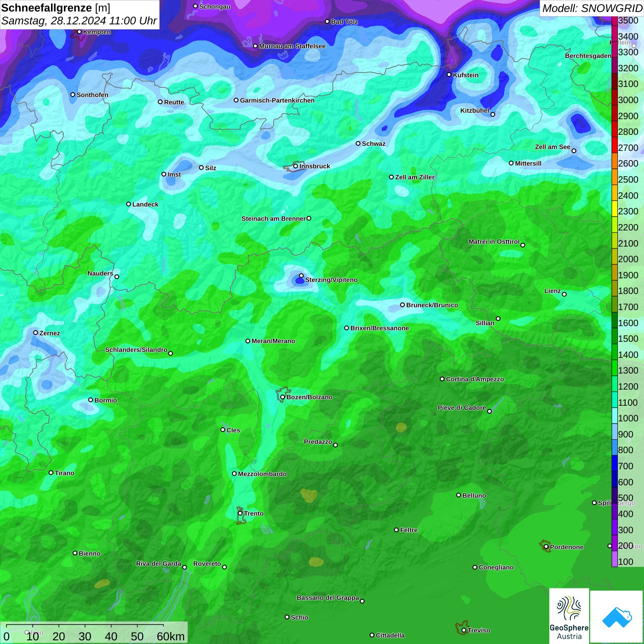The width and height of the screenshot is (644, 644).
Task: Click the Rovereto label
Action: point(207,563)
